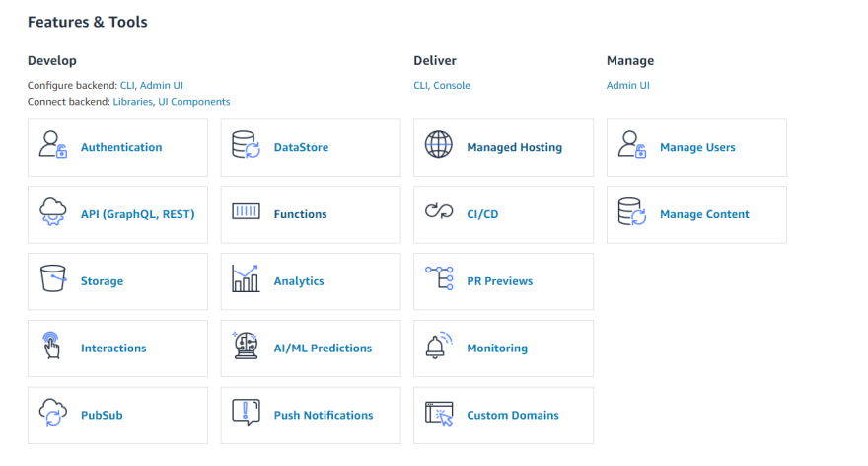This screenshot has height=466, width=868.
Task: Click the Functions container icon
Action: 246,211
